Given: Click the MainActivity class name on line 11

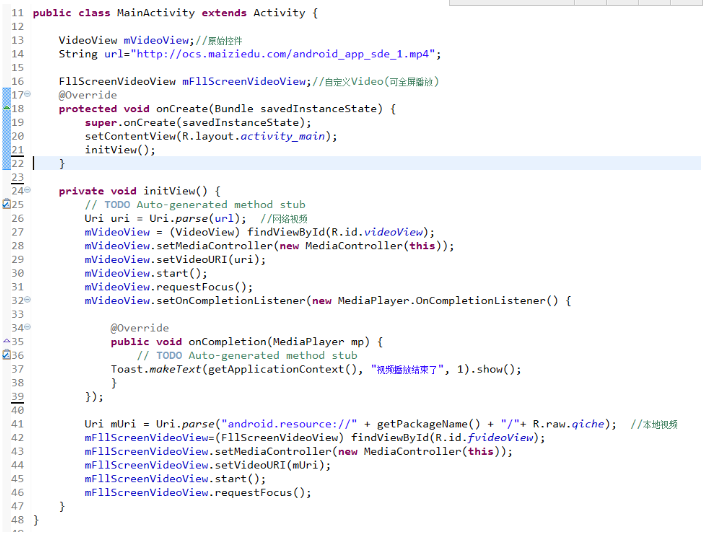Looking at the screenshot, I should (156, 13).
